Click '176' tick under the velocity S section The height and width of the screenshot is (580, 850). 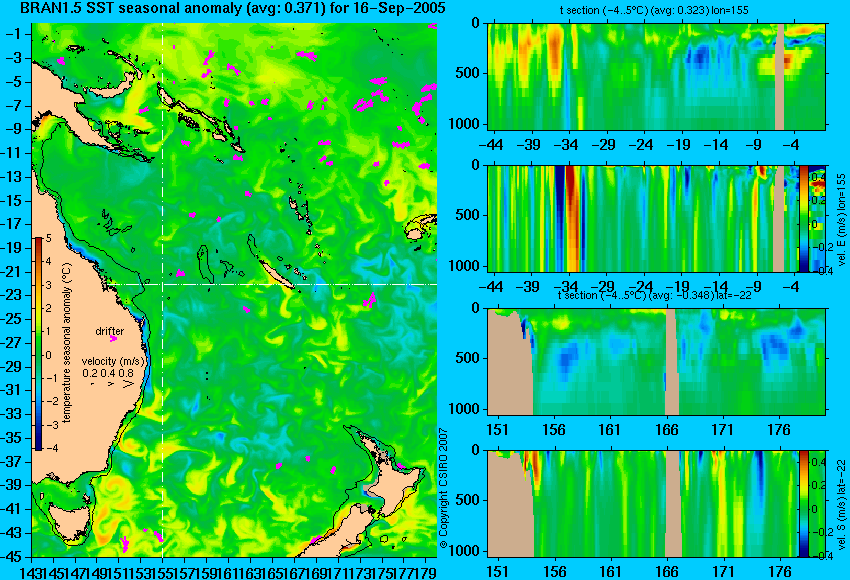[780, 572]
